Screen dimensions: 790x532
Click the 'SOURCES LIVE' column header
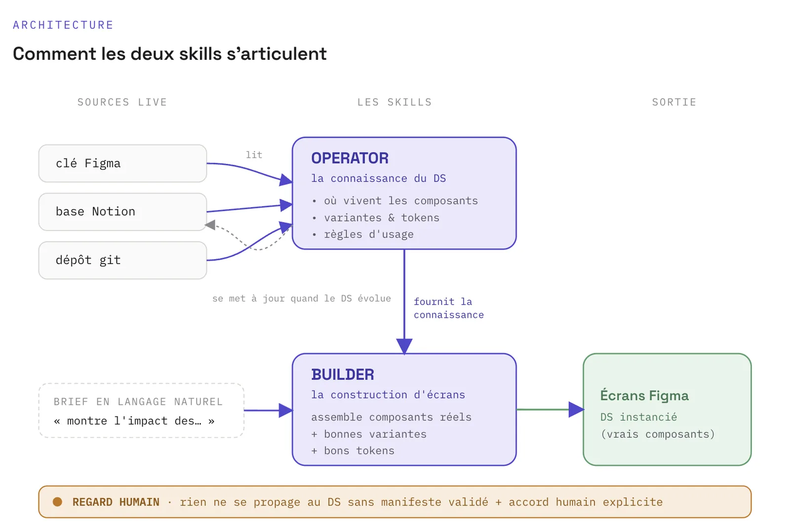point(122,102)
